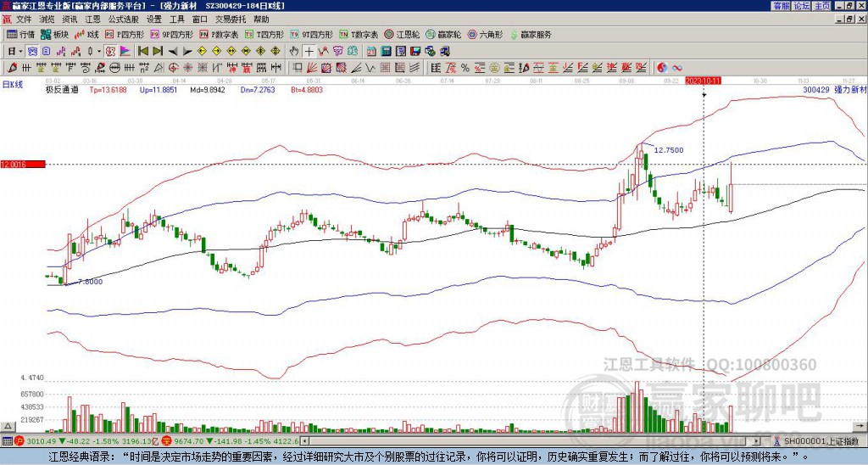Click the 客服 link in title bar

coord(781,6)
